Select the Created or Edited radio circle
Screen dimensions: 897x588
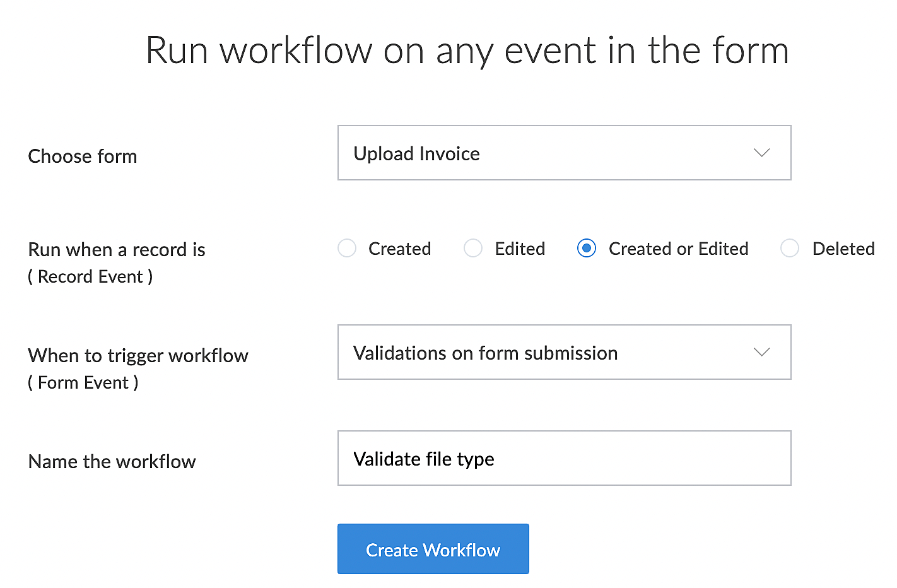(587, 249)
